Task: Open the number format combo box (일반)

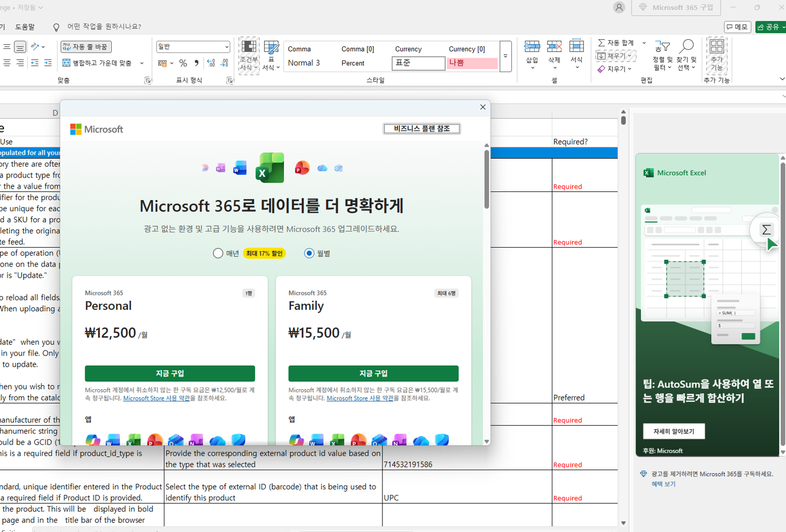Action: pos(193,47)
